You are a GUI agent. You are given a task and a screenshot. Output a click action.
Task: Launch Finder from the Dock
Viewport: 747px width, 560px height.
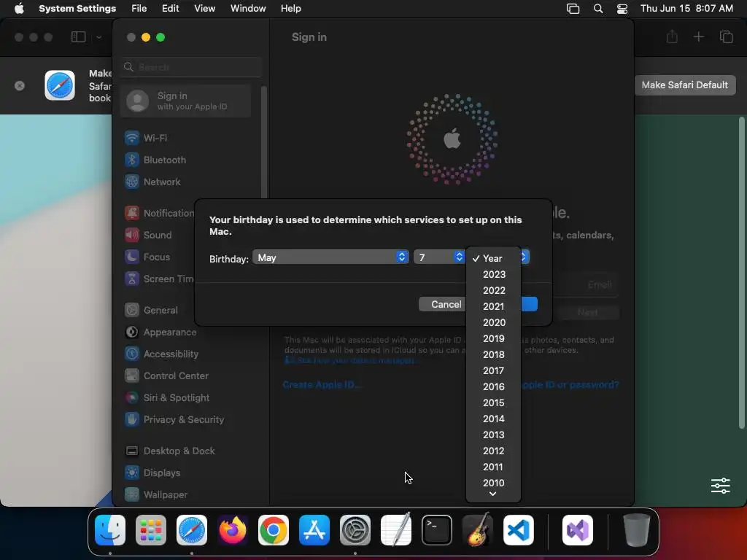[x=110, y=530]
